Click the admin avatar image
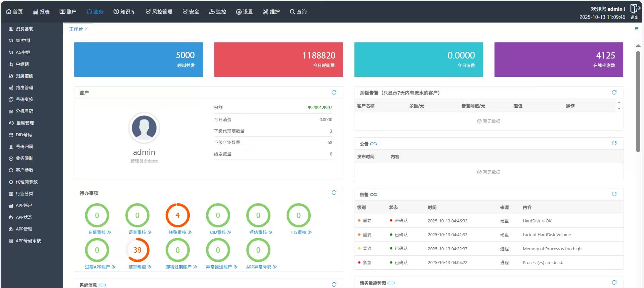This screenshot has width=644, height=288. (x=144, y=128)
